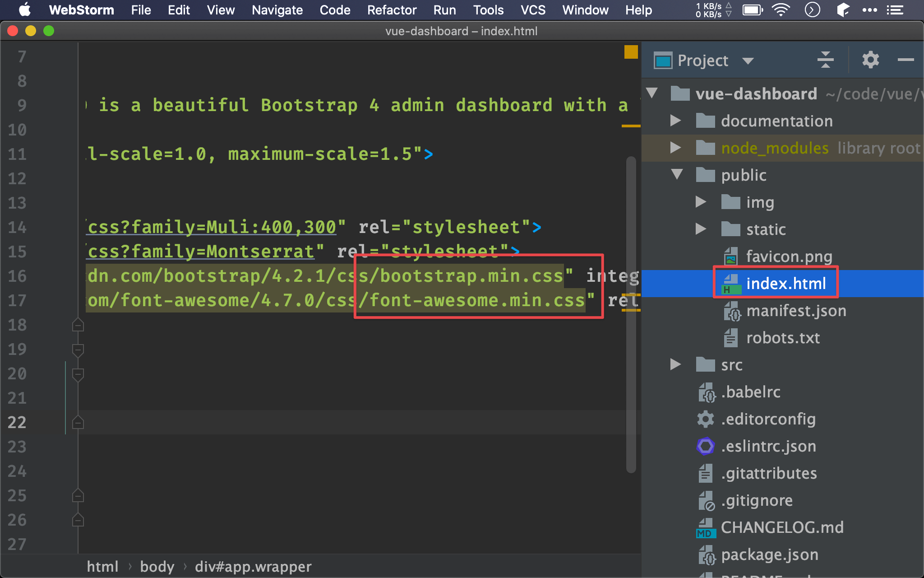
Task: Click the yellow inspection status indicator
Action: click(631, 52)
